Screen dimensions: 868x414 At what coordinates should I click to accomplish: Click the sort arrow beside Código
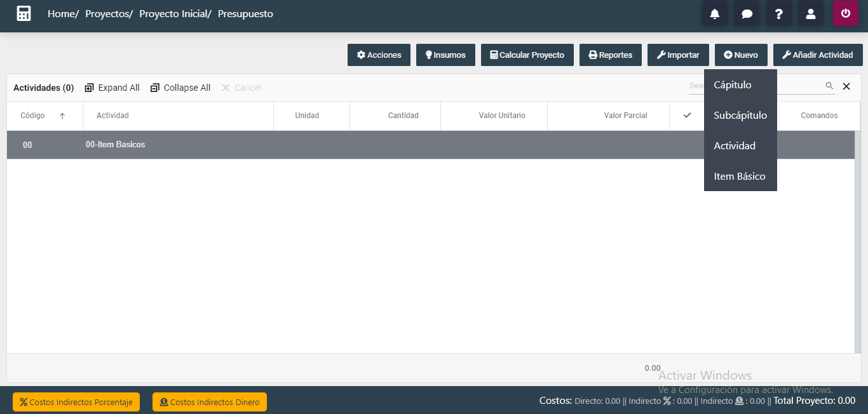tap(62, 116)
